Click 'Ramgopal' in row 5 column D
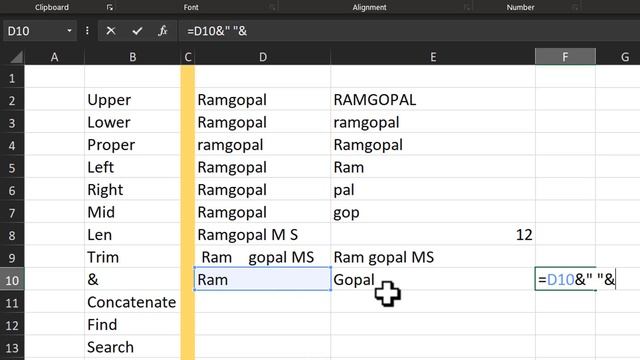 point(263,167)
